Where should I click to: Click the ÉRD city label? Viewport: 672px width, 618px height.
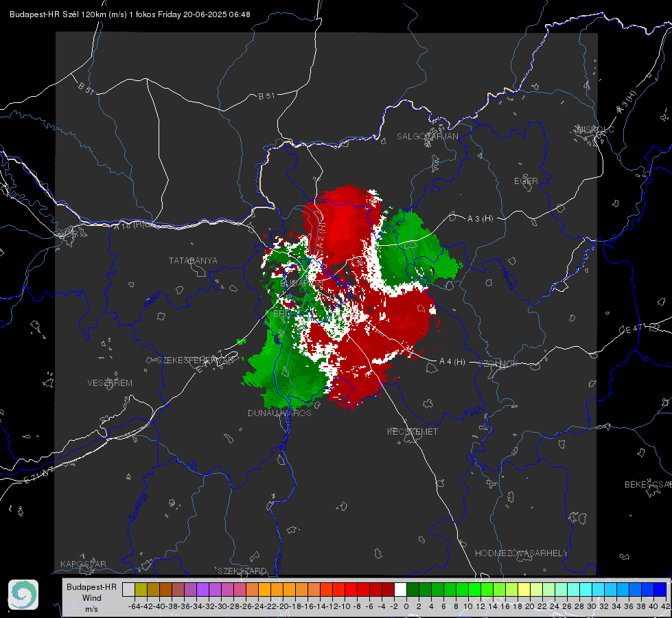(281, 314)
